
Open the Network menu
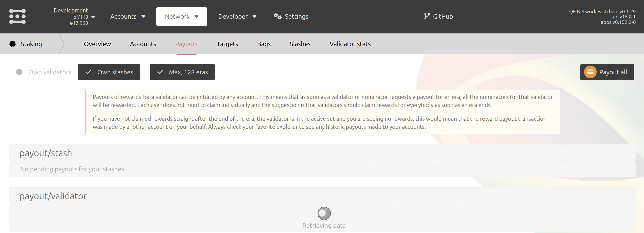pos(182,17)
